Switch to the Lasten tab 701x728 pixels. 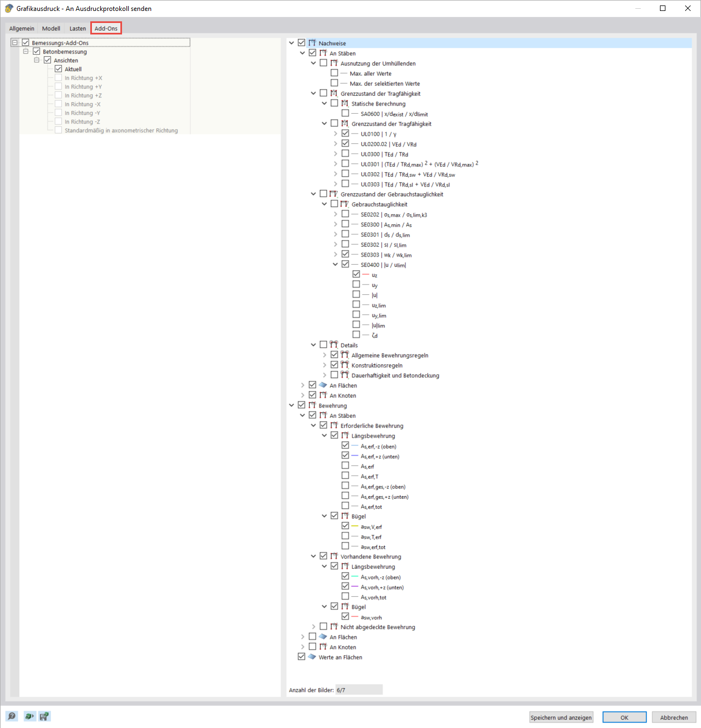pyautogui.click(x=77, y=28)
